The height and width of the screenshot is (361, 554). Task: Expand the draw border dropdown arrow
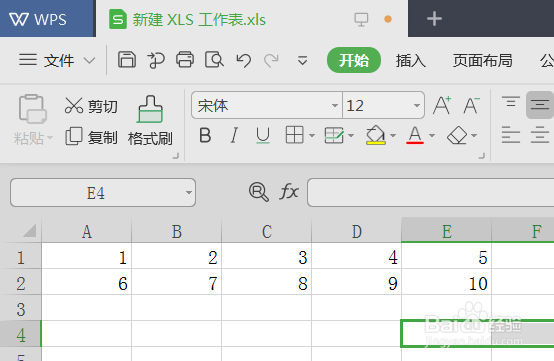[351, 135]
